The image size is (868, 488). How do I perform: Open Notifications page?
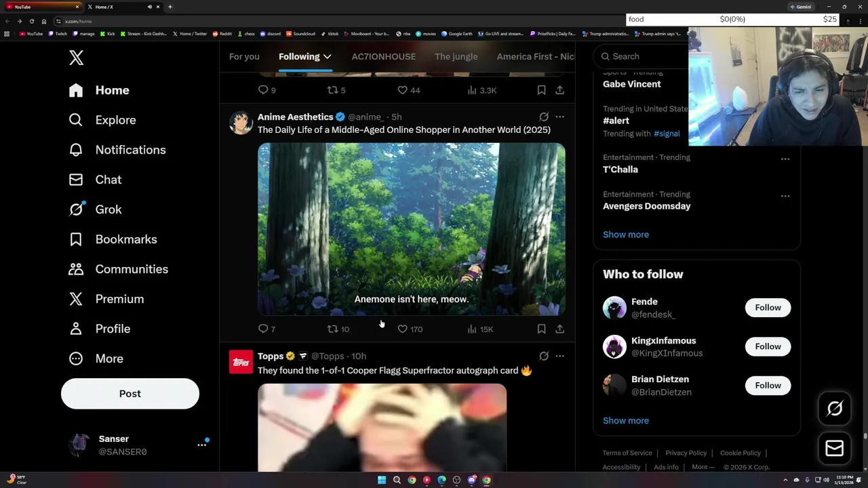point(117,150)
